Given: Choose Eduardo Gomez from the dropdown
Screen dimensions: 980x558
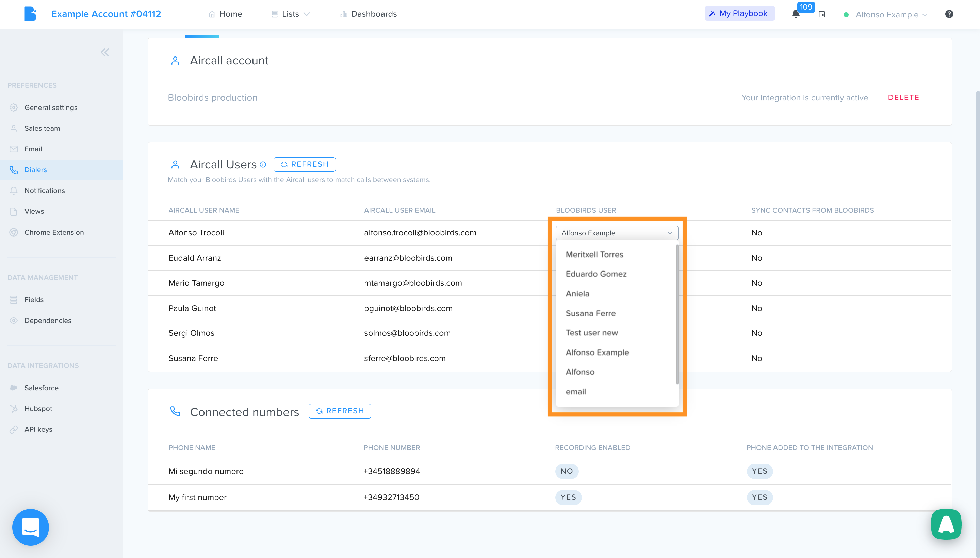Looking at the screenshot, I should (596, 274).
